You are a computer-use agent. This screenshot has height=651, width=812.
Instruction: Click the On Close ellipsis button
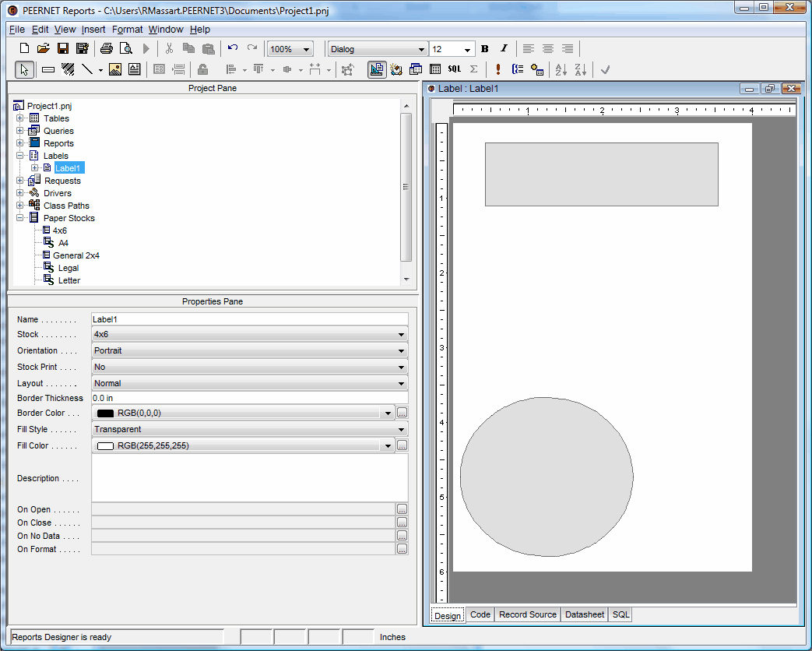(402, 523)
